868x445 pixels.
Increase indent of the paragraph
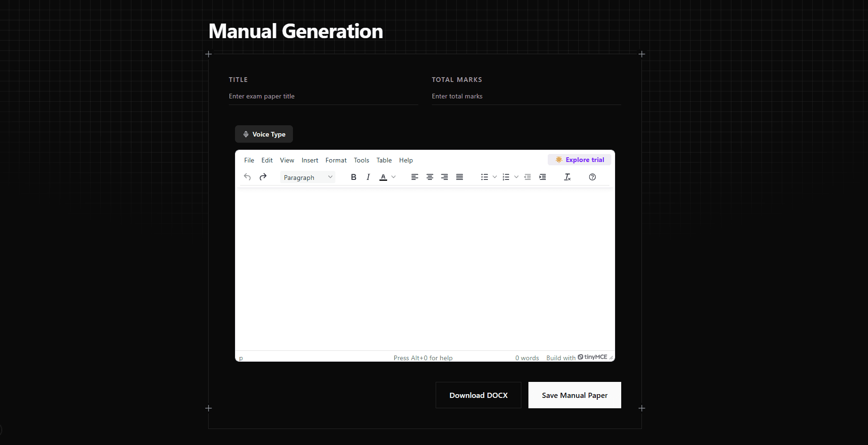tap(543, 177)
